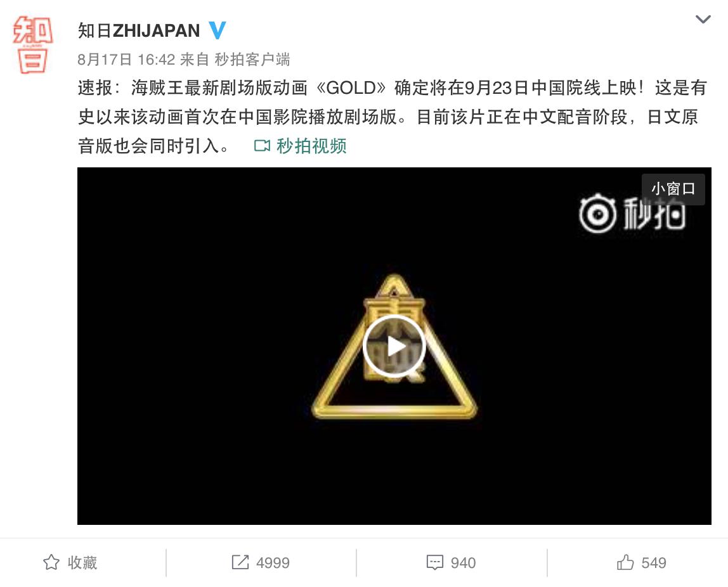
Task: Like the post with thumbs-up icon
Action: 625,562
